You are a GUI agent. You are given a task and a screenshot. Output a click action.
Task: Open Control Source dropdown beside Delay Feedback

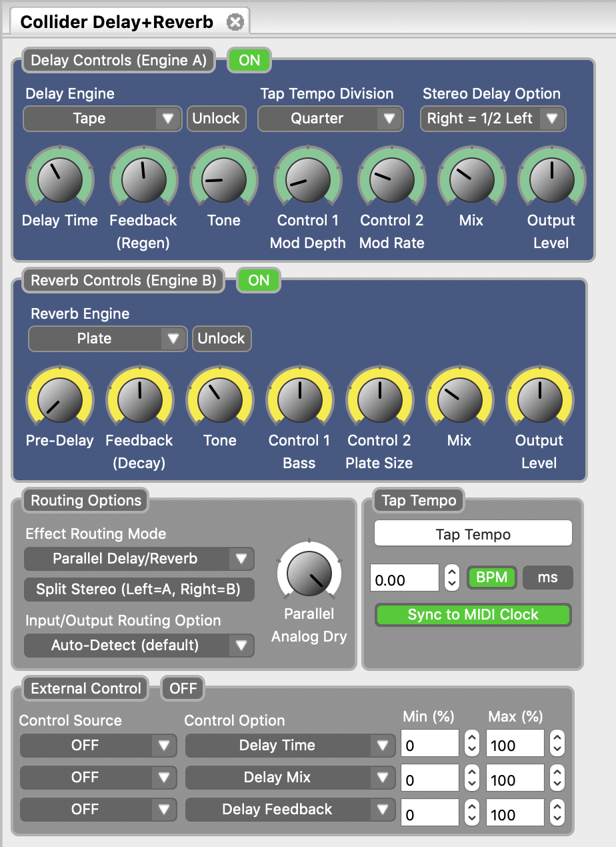pos(99,810)
